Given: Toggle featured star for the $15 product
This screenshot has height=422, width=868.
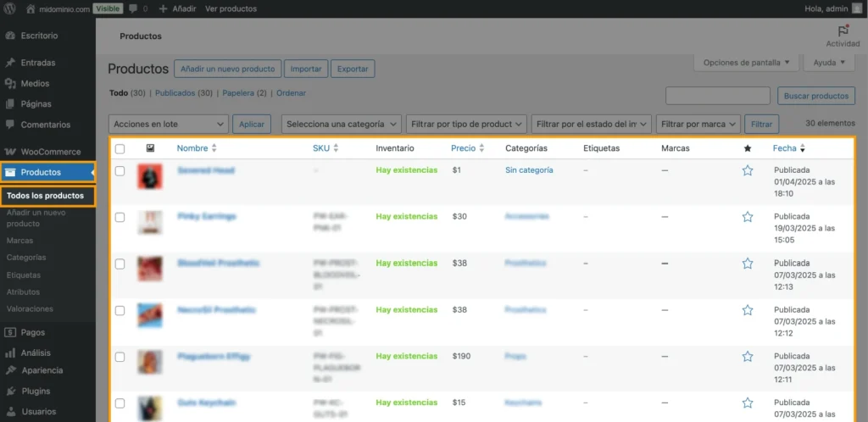Looking at the screenshot, I should point(748,403).
